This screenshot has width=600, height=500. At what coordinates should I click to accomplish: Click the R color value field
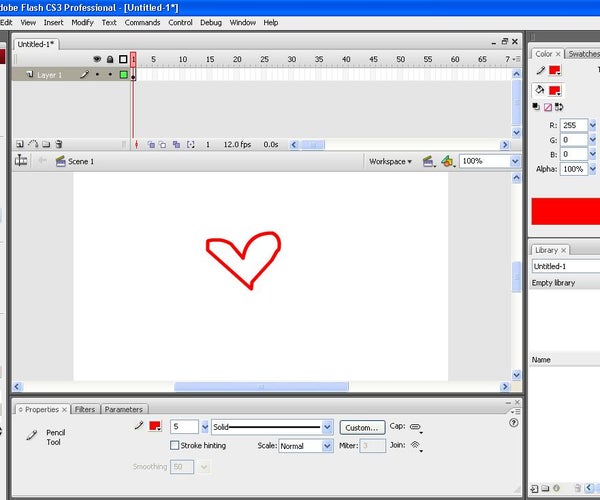pyautogui.click(x=574, y=125)
